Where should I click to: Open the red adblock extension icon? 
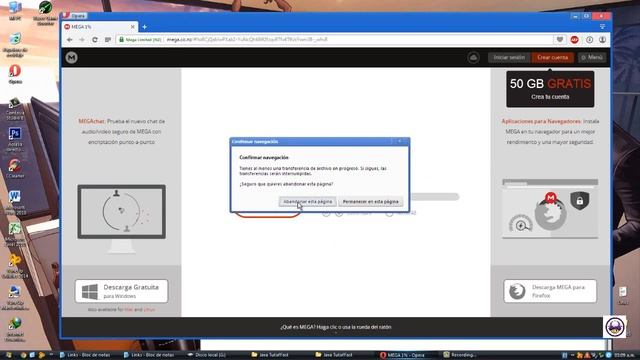coord(574,40)
